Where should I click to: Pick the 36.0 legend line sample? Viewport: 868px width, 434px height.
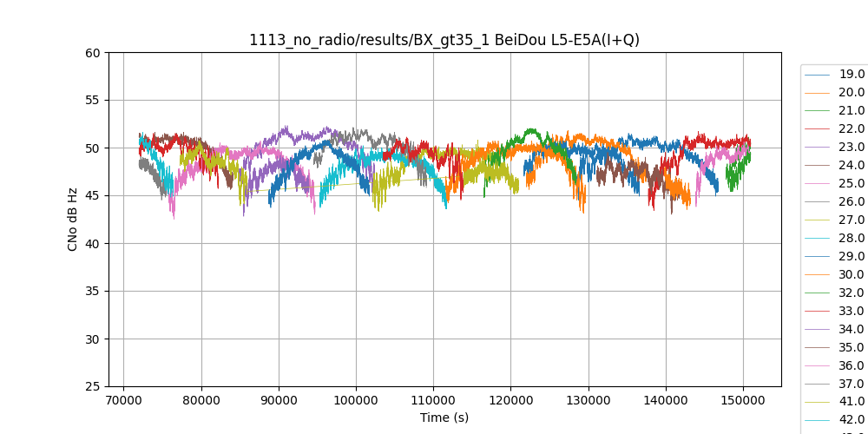818,365
